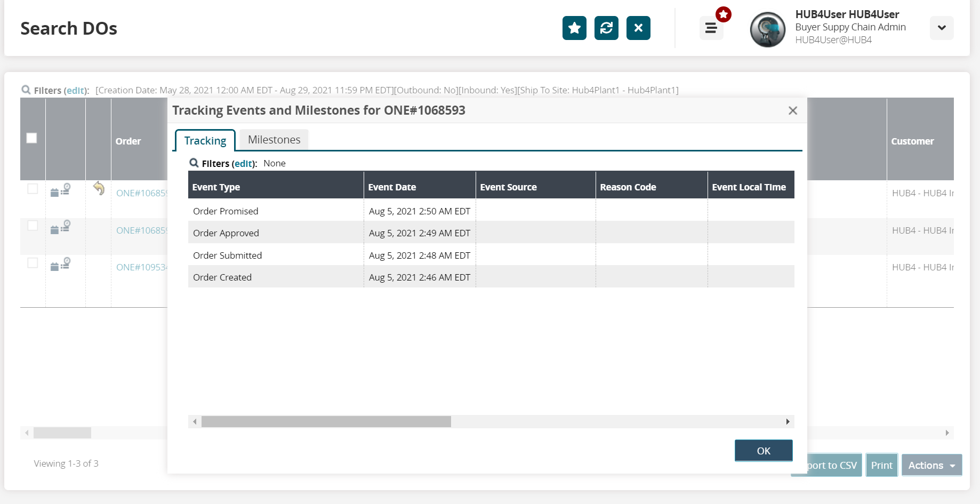This screenshot has width=980, height=504.
Task: Check the first order row checkbox
Action: pos(33,189)
